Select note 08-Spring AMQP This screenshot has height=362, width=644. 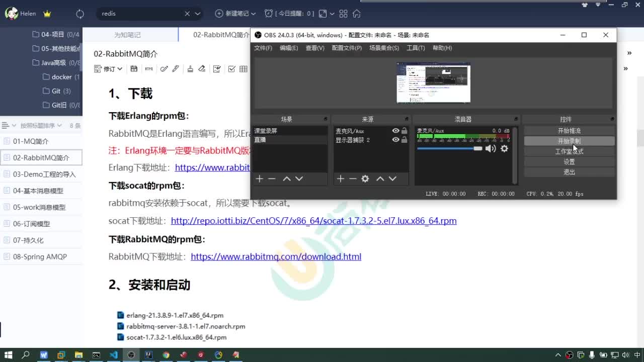pos(41,256)
